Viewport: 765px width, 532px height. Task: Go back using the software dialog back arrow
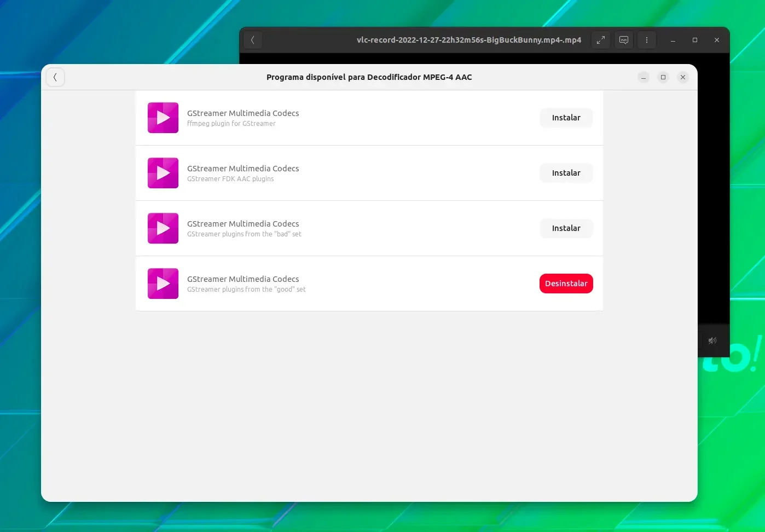[55, 77]
